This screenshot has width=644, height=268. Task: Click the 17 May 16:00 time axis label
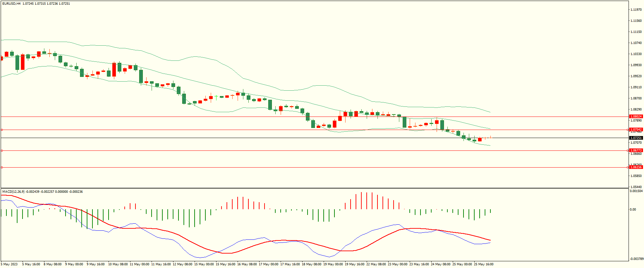click(290, 264)
